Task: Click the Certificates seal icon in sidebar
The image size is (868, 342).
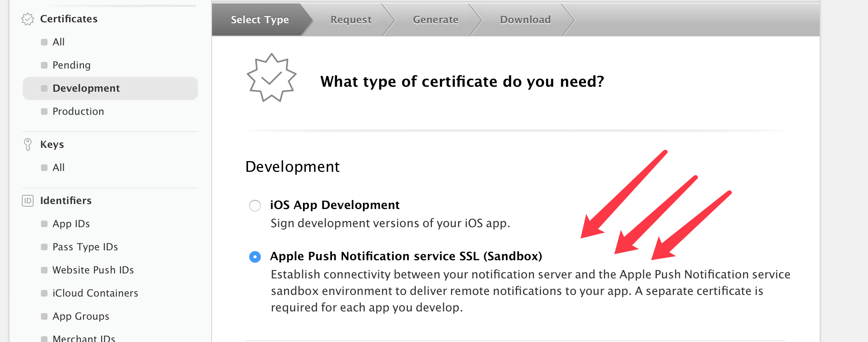Action: (x=28, y=19)
